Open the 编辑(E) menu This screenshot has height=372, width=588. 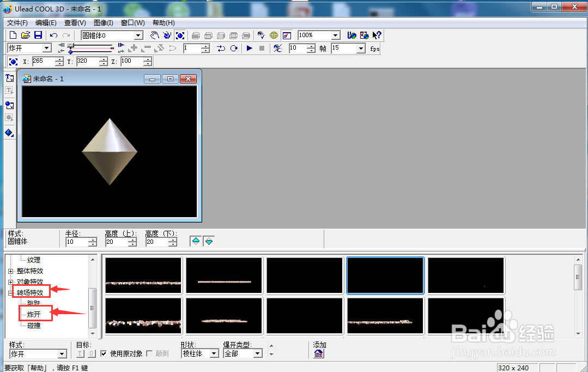(46, 23)
